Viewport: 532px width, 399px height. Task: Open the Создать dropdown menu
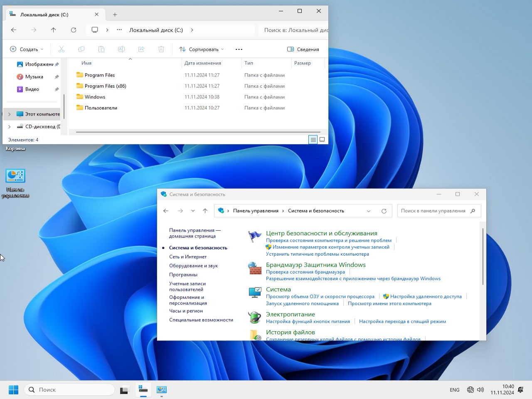coord(27,49)
